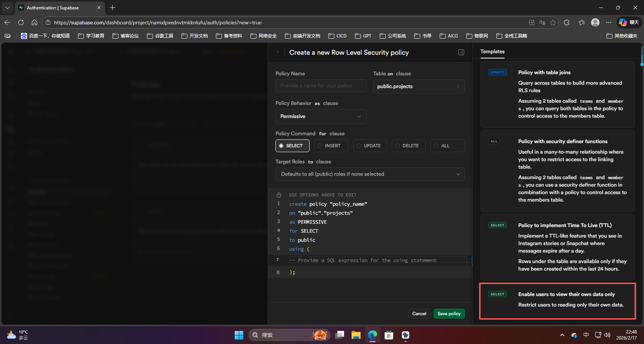The image size is (644, 344).
Task: Focus the browser address bar
Action: pos(289,22)
